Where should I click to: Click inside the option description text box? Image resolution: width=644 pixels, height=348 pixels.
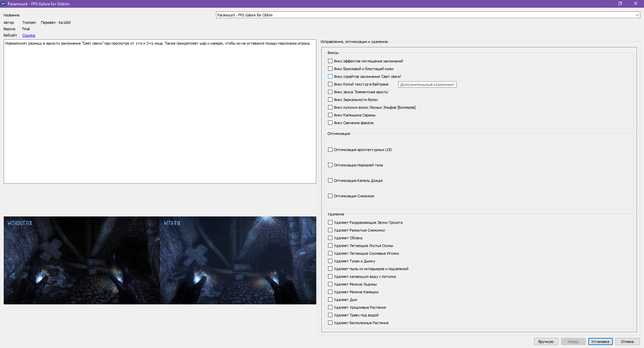coord(160,111)
